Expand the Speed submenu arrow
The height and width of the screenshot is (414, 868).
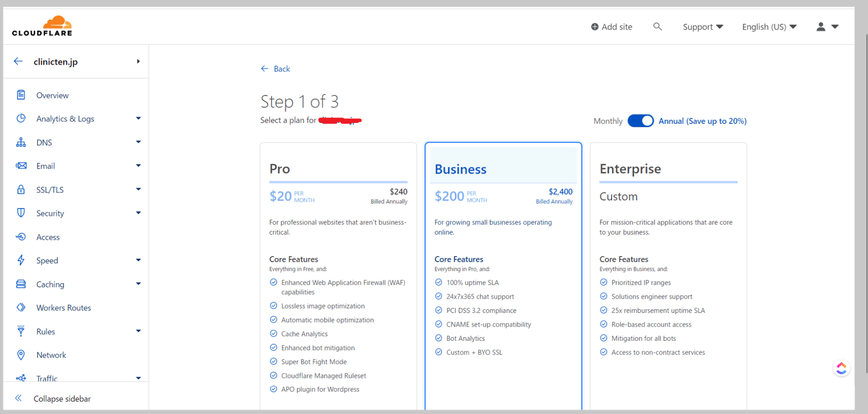pyautogui.click(x=138, y=260)
